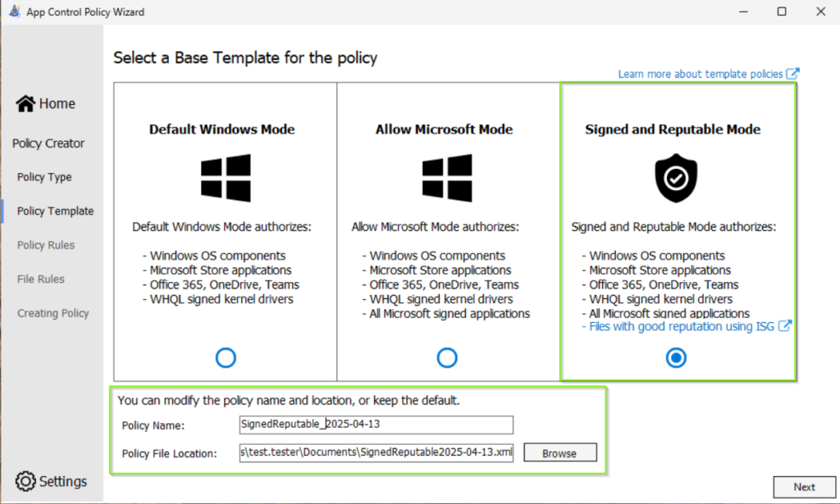
Task: Go to Policy Template sidebar item
Action: pyautogui.click(x=55, y=211)
